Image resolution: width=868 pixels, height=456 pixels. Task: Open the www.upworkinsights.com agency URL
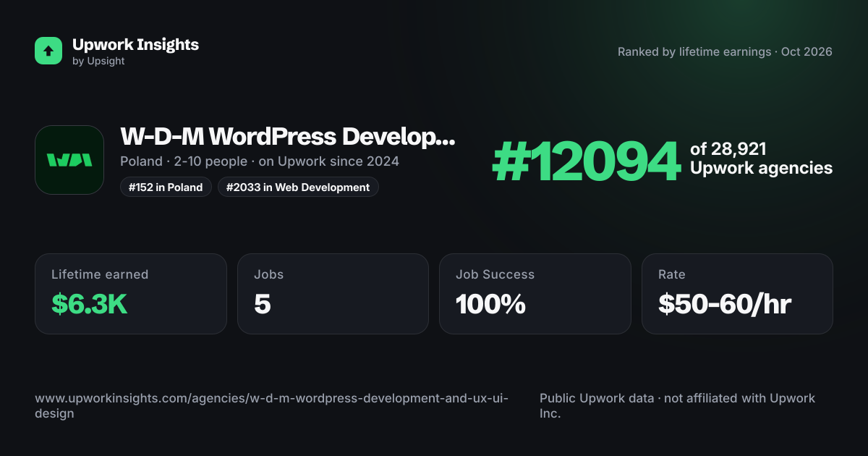(x=272, y=405)
